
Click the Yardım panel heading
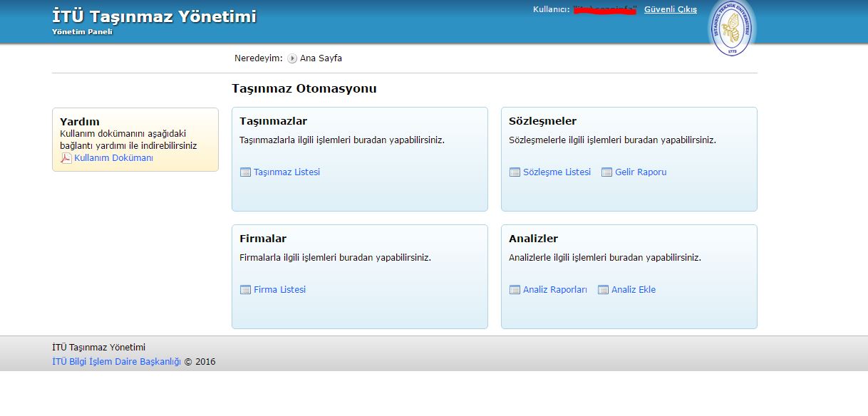80,122
